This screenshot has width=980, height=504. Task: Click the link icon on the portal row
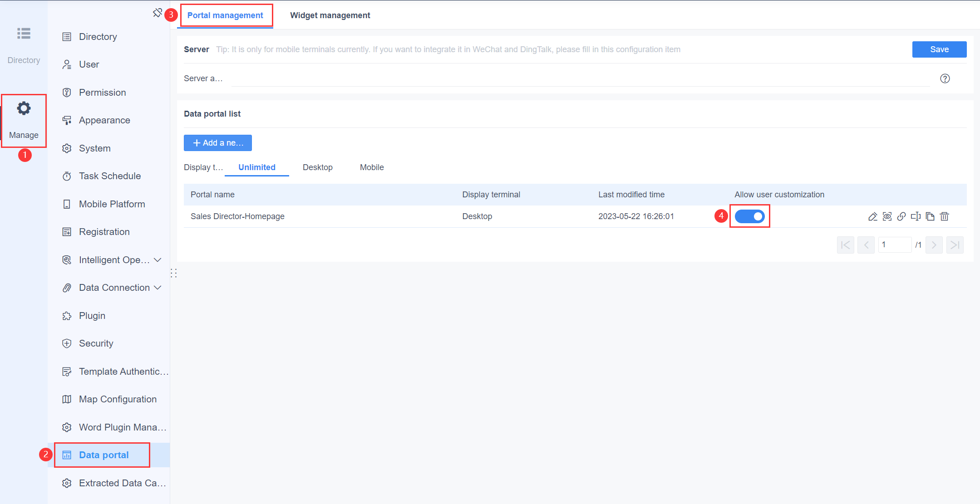(901, 216)
